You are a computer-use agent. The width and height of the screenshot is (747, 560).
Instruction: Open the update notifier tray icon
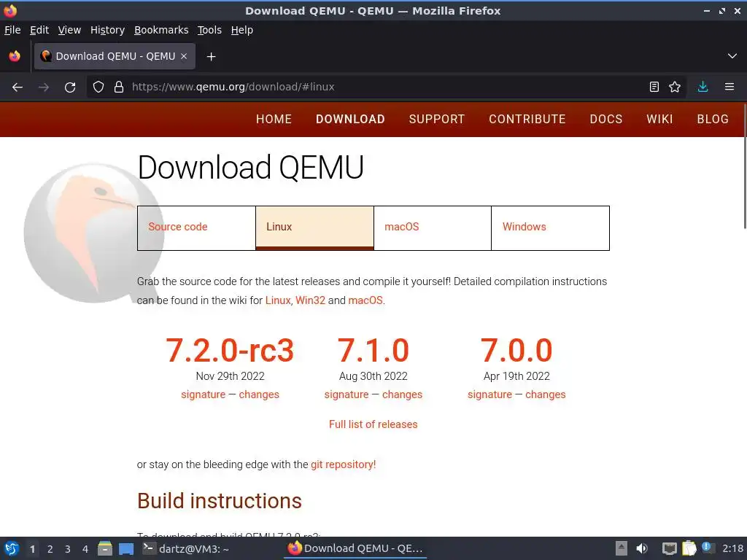click(x=708, y=548)
